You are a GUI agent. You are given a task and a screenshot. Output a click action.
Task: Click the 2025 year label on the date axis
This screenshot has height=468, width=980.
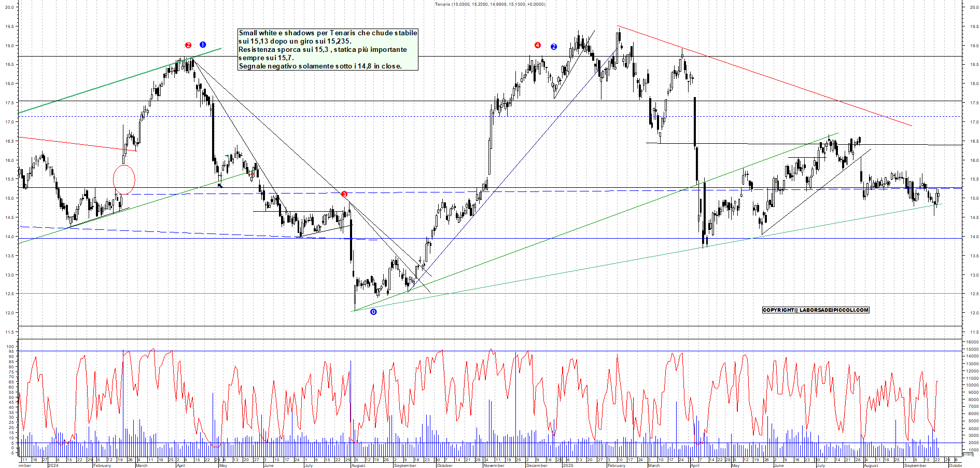click(568, 465)
